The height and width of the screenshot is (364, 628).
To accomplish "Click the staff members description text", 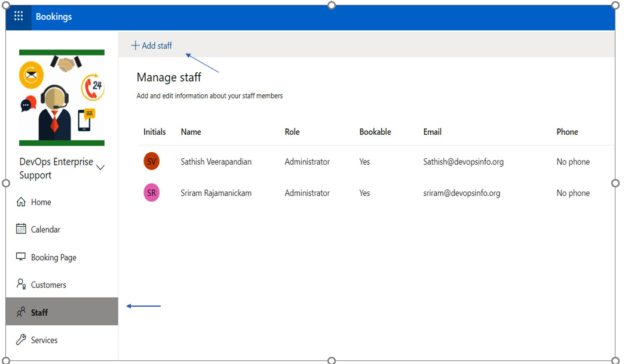I will [210, 95].
